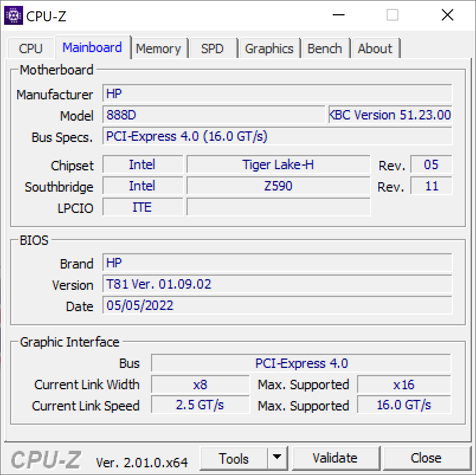Close the window using title bar X
The height and width of the screenshot is (475, 476).
pos(447,15)
